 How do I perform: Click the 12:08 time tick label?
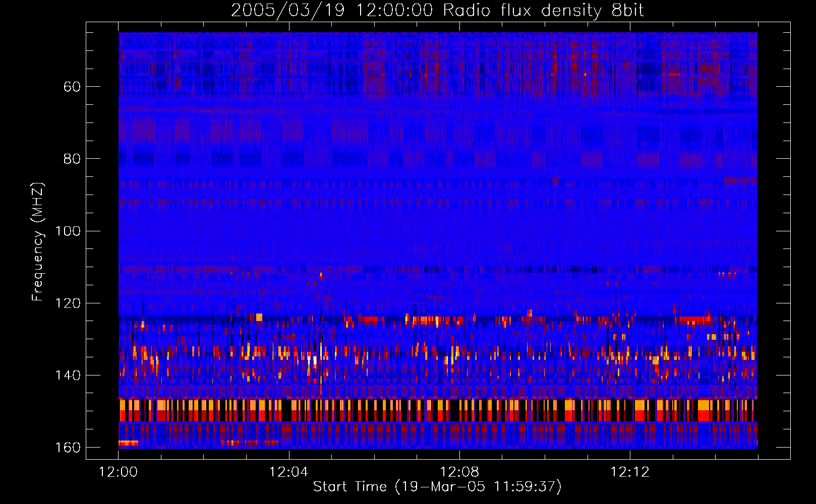(x=459, y=472)
